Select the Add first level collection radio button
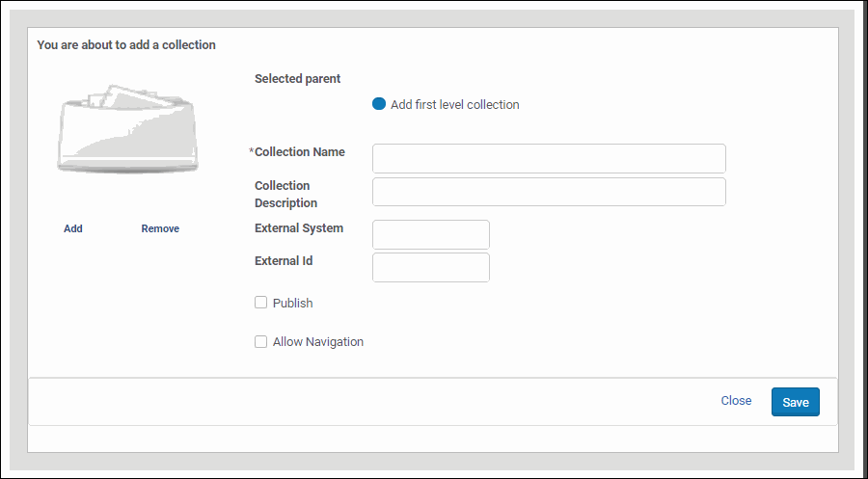Screen dimensions: 868x479 [x=379, y=104]
